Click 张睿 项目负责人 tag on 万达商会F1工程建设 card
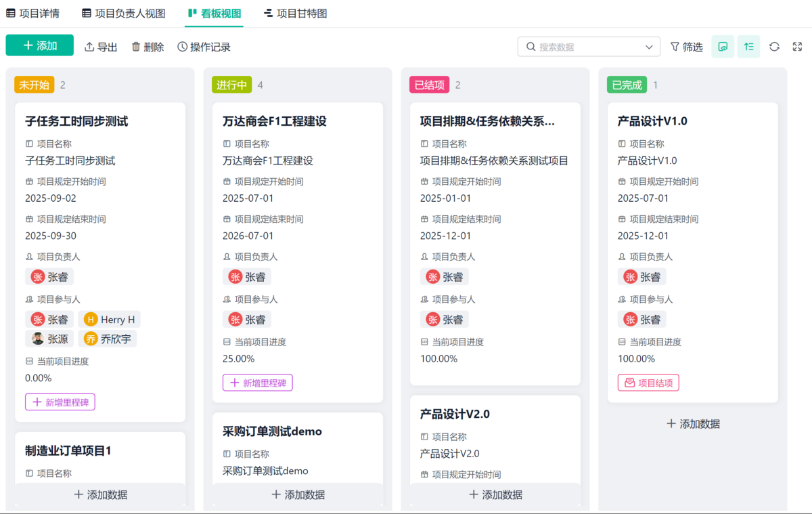812x514 pixels. point(247,276)
